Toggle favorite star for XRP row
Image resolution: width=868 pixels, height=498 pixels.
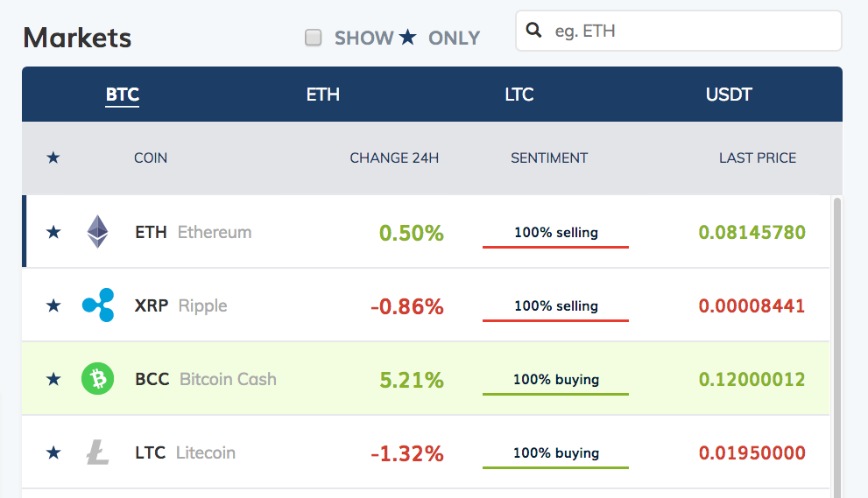pos(53,305)
